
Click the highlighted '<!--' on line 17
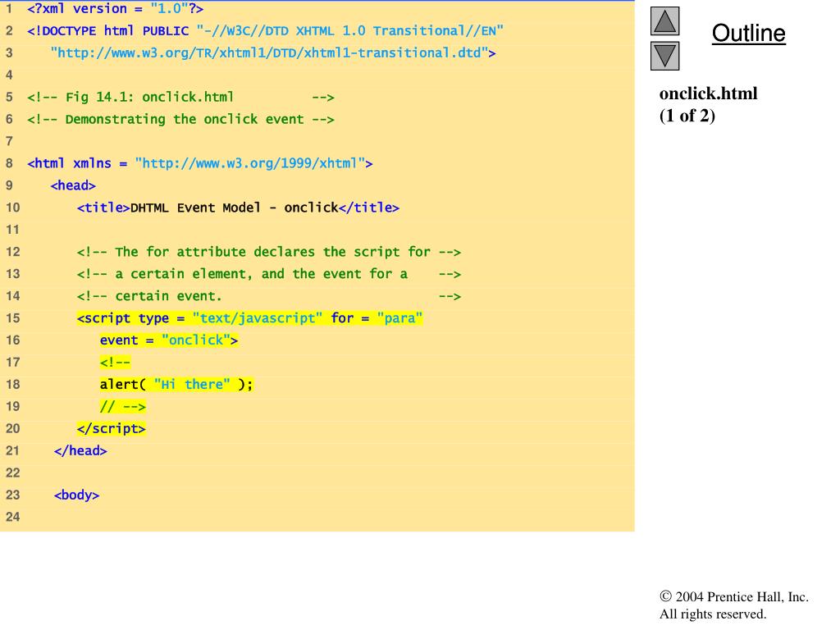pyautogui.click(x=115, y=362)
